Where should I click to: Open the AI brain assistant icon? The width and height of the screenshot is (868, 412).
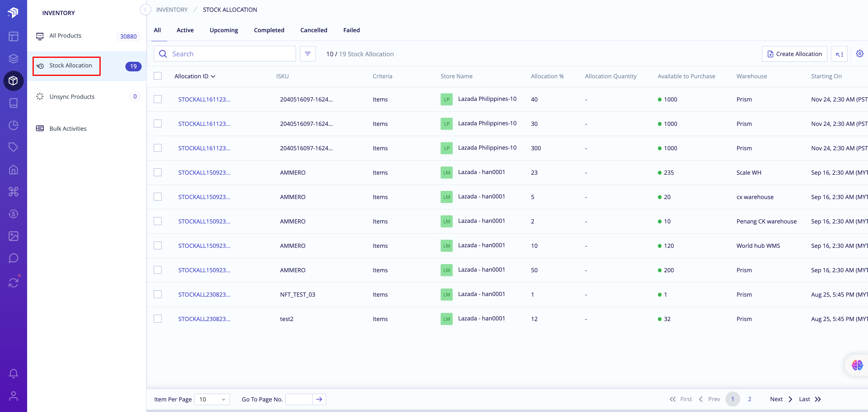[x=857, y=365]
